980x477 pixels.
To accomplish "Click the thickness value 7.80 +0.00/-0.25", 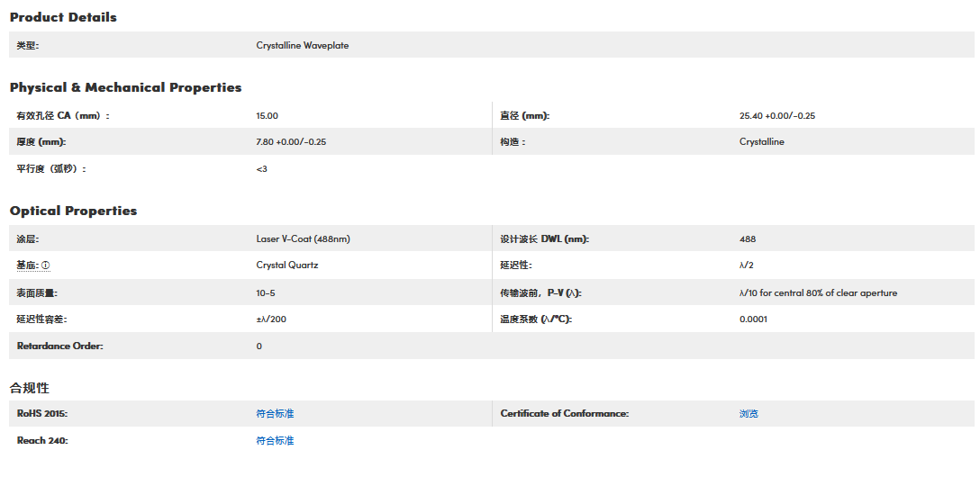I will [x=291, y=142].
